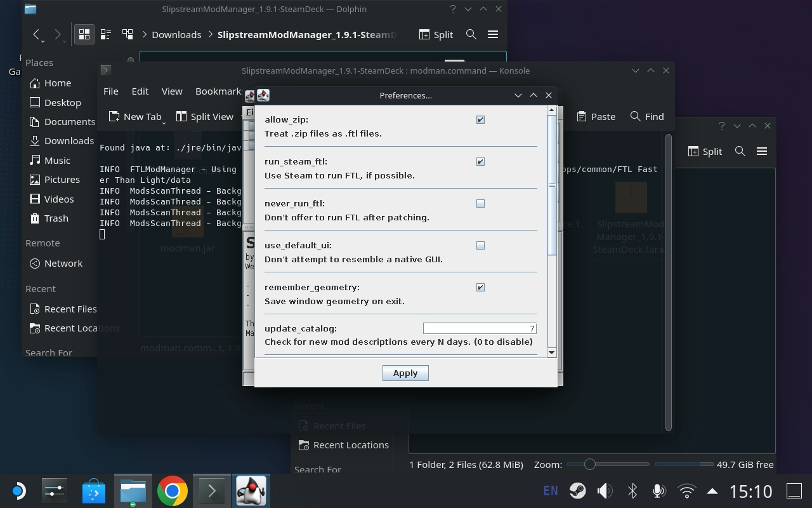Click the 15:10 clock
This screenshot has width=812, height=508.
pos(750,491)
